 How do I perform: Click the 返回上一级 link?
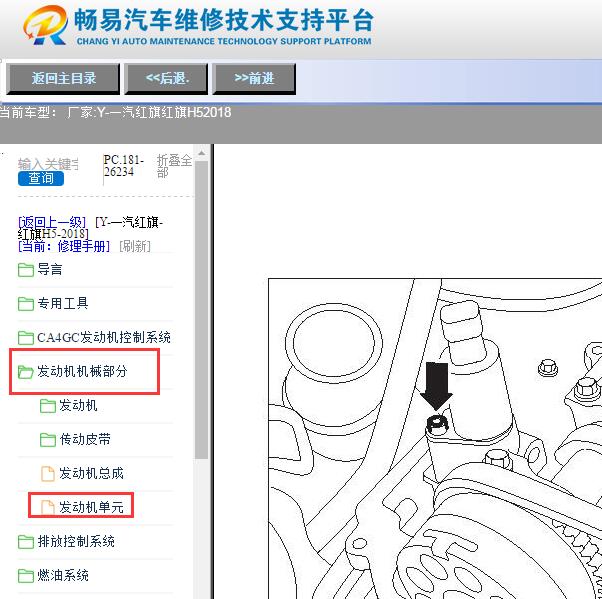tap(52, 222)
